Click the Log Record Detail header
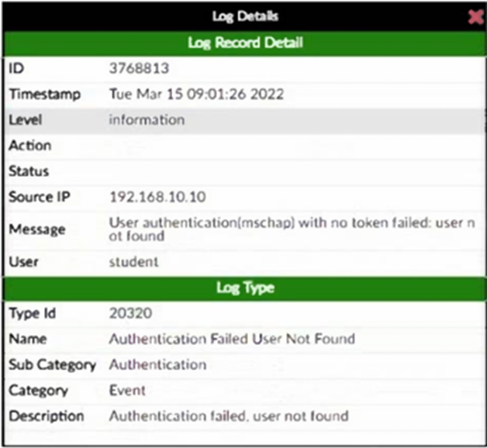Viewport: 487px width, 448px height. (245, 43)
